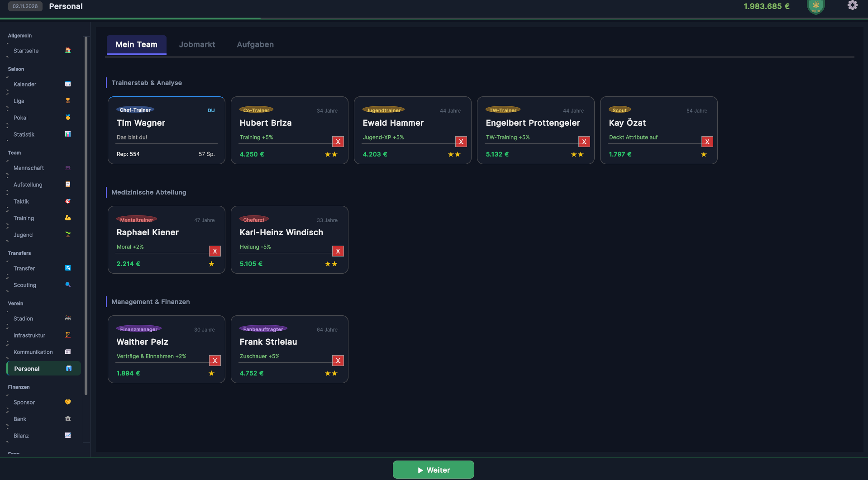Dismiss Jugendtrainer Ewald Hammer with X
This screenshot has height=480, width=868.
click(461, 142)
